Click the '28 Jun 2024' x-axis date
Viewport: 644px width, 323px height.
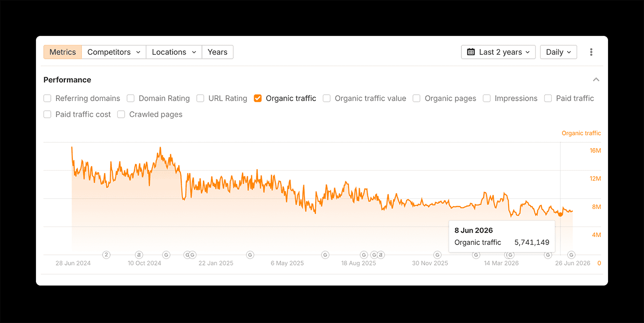pos(73,263)
